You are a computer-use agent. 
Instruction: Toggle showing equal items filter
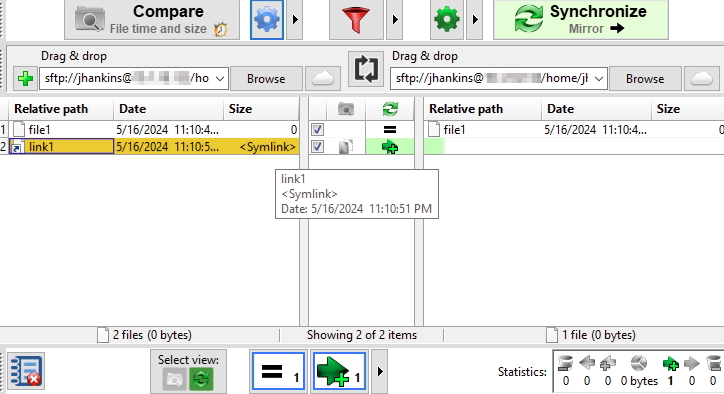coord(278,371)
